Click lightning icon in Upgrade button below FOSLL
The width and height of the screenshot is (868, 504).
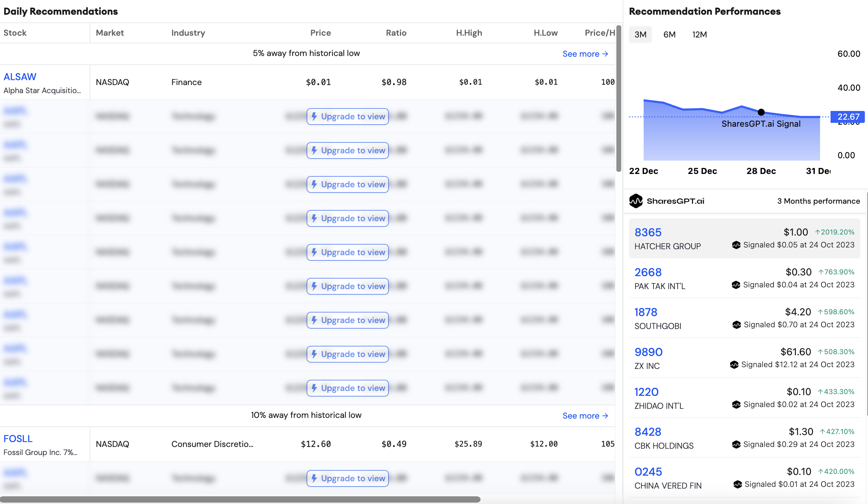[x=314, y=478]
